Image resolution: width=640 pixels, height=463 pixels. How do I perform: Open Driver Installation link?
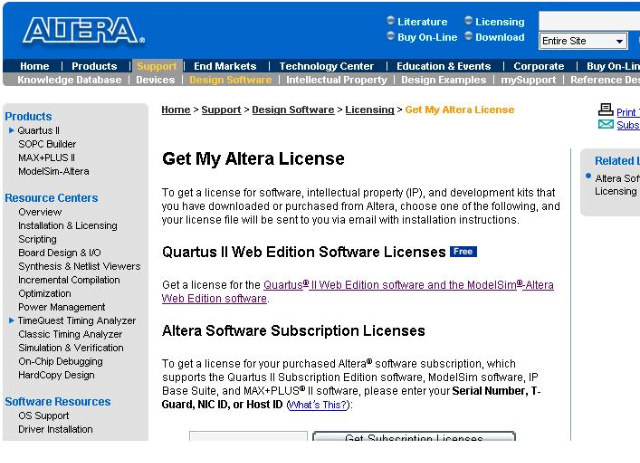(x=56, y=429)
